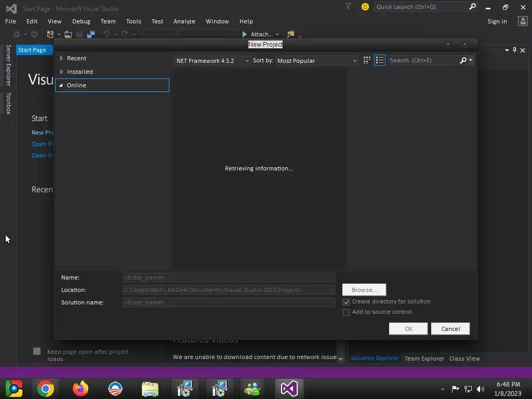Click the Undo toolbar icon
Image resolution: width=532 pixels, height=399 pixels.
coord(107,34)
